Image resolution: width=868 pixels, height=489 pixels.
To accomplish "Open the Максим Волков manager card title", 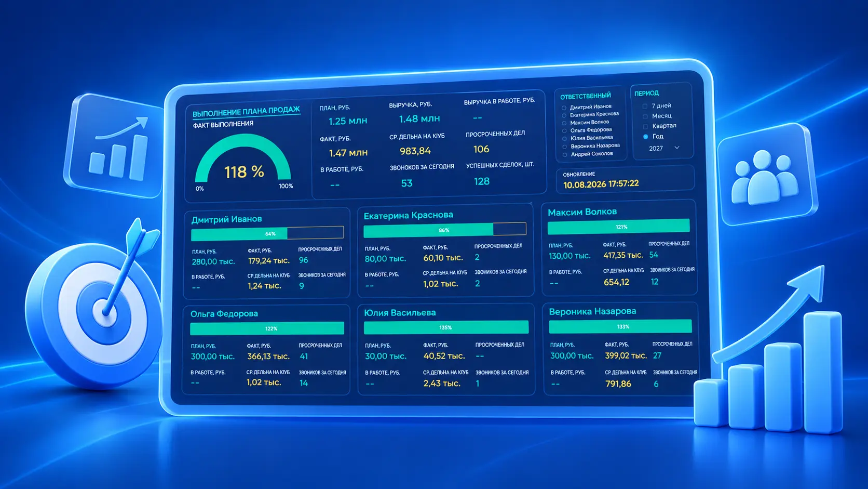I will pos(582,212).
